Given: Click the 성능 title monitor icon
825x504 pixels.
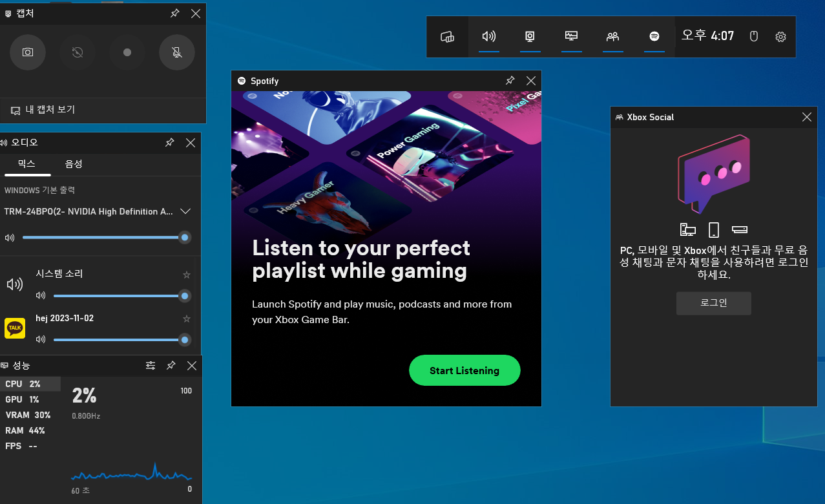Looking at the screenshot, I should tap(5, 366).
